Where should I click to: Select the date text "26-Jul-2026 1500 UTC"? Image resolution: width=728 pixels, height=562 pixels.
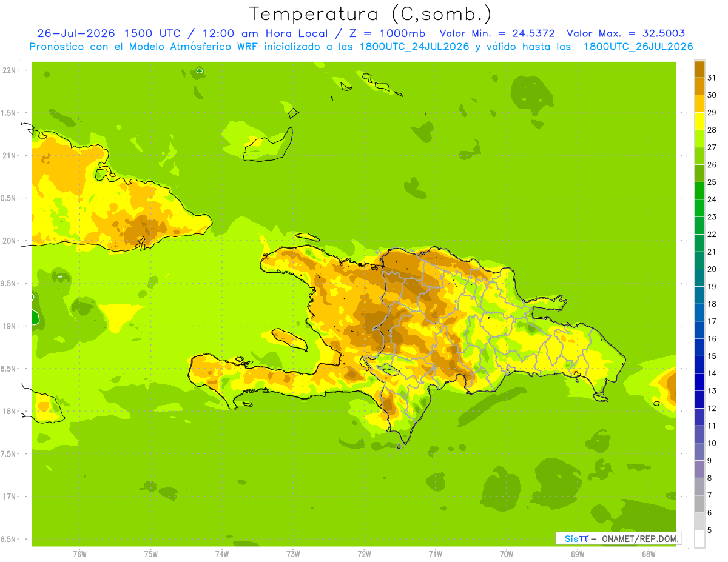[x=109, y=33]
